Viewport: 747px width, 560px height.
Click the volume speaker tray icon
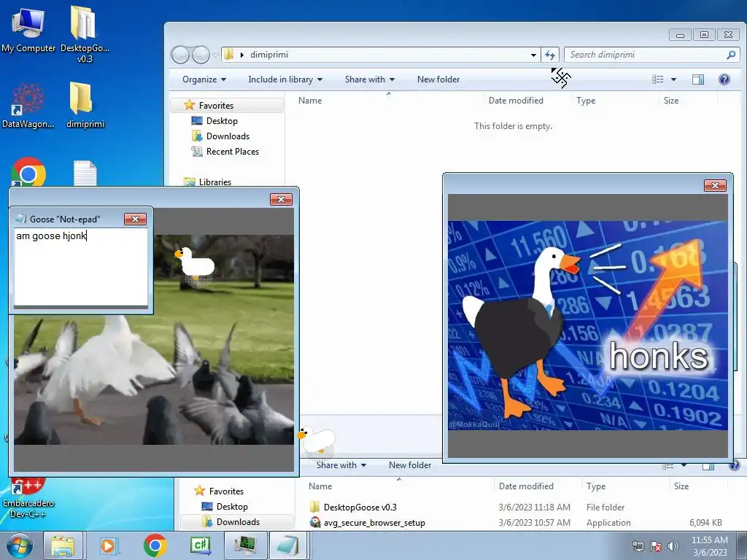(x=673, y=546)
